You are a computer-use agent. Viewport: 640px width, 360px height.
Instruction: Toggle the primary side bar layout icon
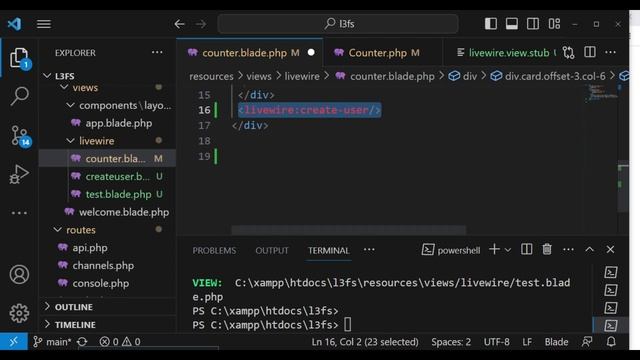pos(491,24)
